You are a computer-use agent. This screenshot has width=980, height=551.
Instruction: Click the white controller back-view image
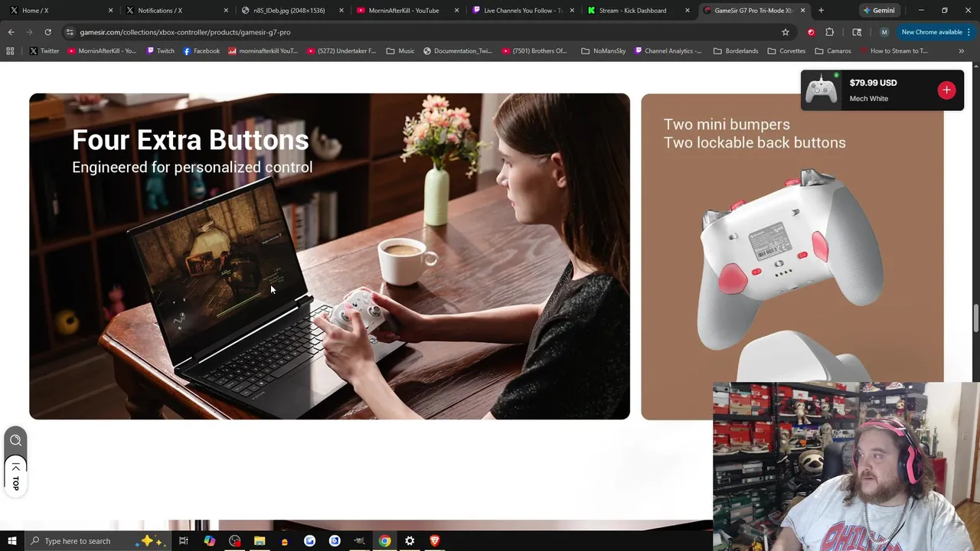791,260
